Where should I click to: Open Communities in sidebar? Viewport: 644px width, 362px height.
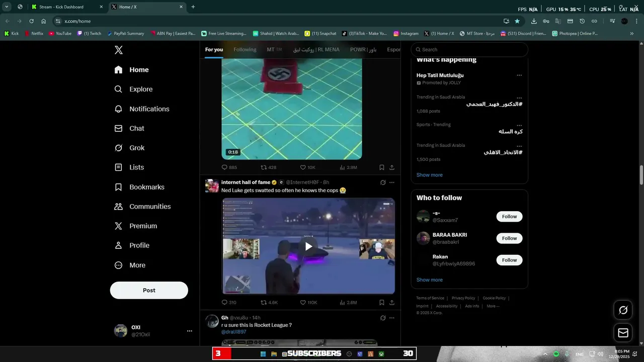tap(143, 207)
